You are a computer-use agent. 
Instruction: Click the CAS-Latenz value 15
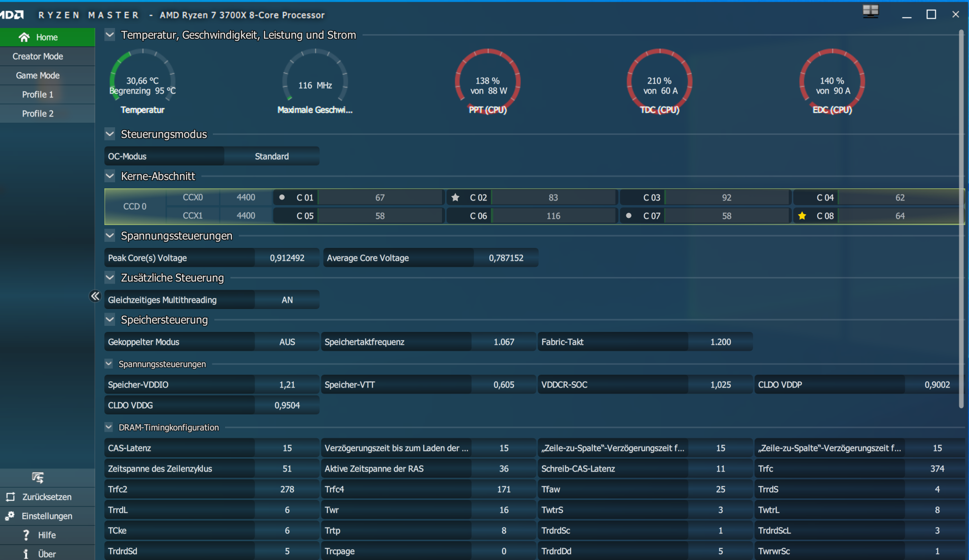[287, 448]
